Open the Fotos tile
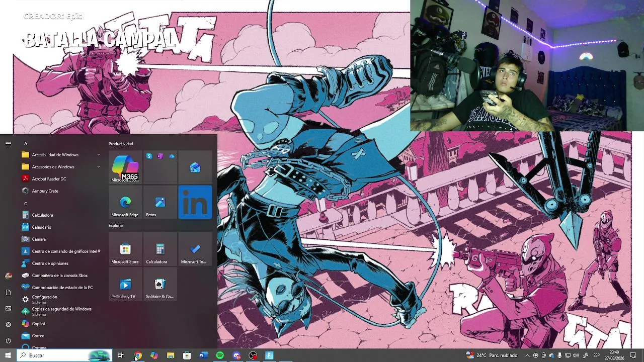 point(160,202)
